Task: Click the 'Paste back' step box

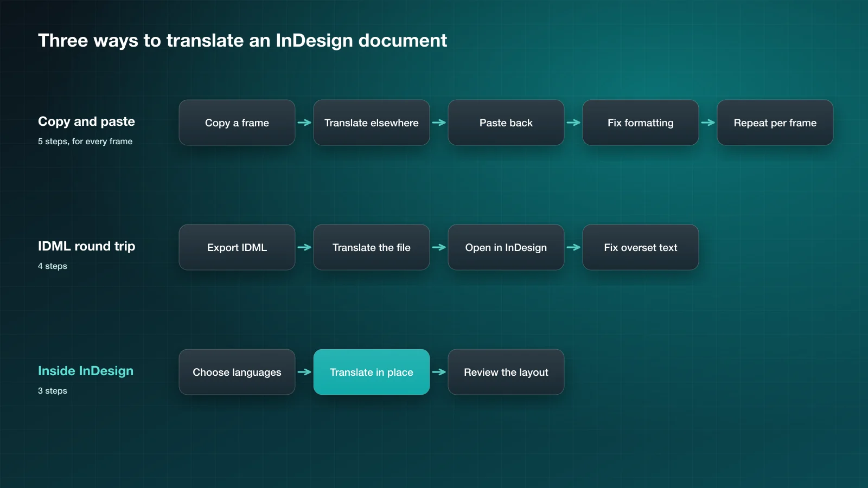Action: point(506,123)
